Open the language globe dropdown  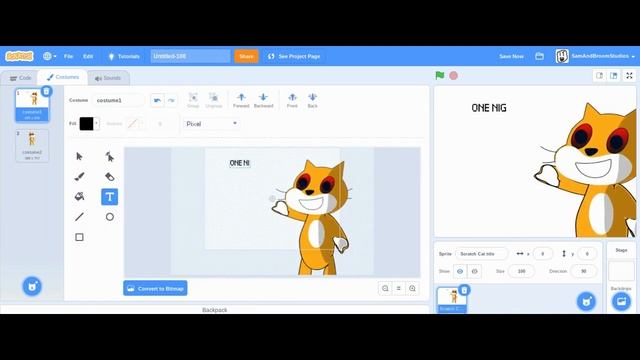(50, 56)
